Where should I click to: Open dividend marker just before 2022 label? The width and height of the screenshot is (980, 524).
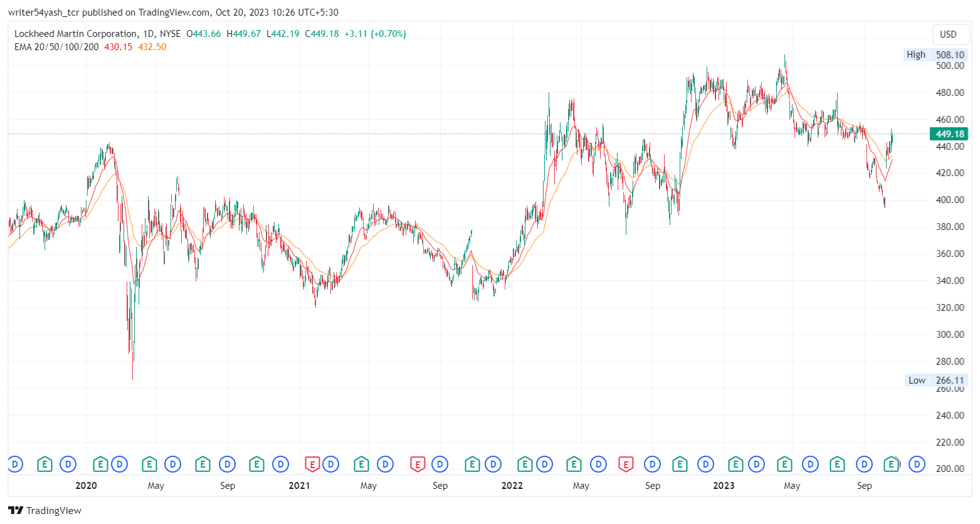(493, 464)
